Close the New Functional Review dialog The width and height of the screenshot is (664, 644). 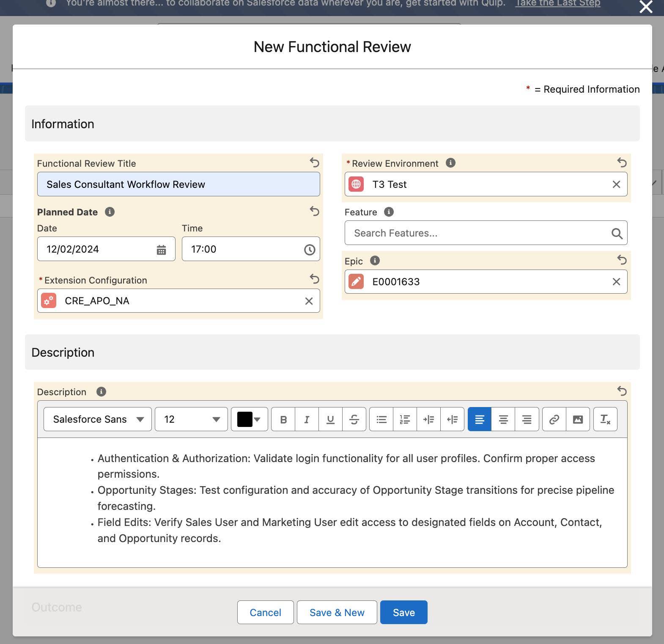tap(646, 7)
